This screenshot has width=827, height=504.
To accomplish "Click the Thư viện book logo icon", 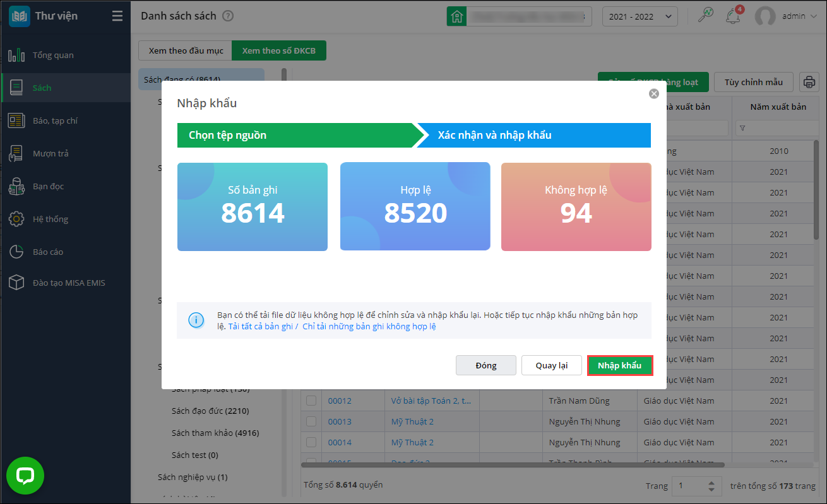I will 19,16.
